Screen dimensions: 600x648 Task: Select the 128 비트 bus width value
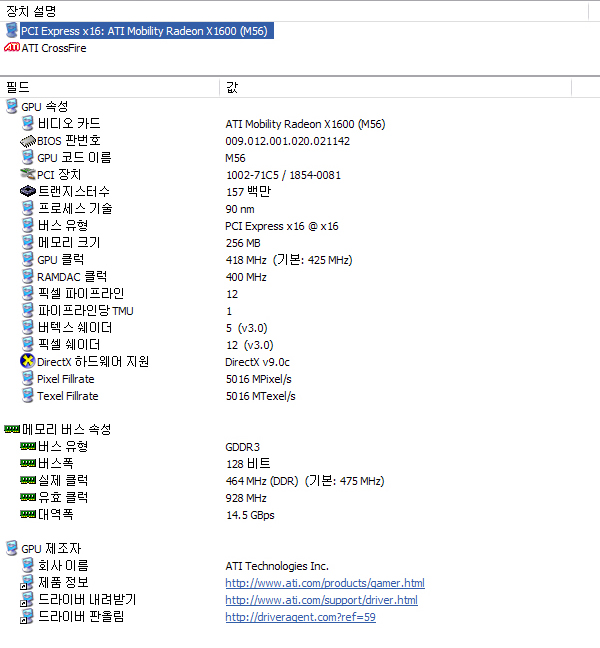pos(248,464)
